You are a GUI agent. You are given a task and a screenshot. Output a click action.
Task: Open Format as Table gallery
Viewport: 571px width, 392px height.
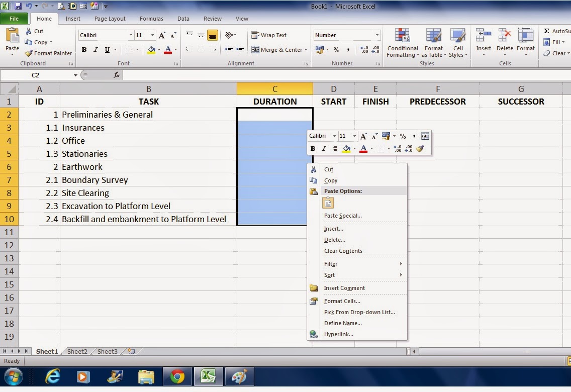(x=434, y=43)
